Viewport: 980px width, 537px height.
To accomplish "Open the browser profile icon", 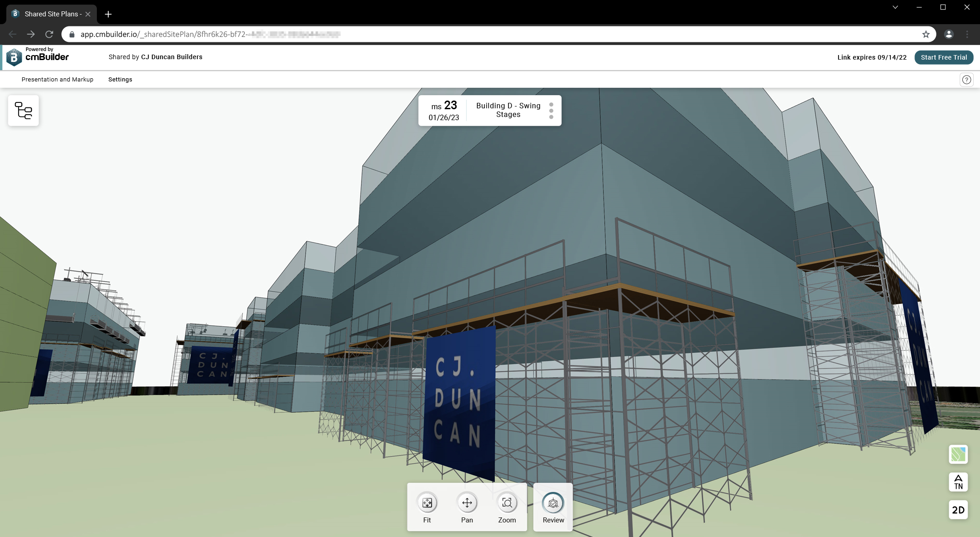I will (x=949, y=34).
